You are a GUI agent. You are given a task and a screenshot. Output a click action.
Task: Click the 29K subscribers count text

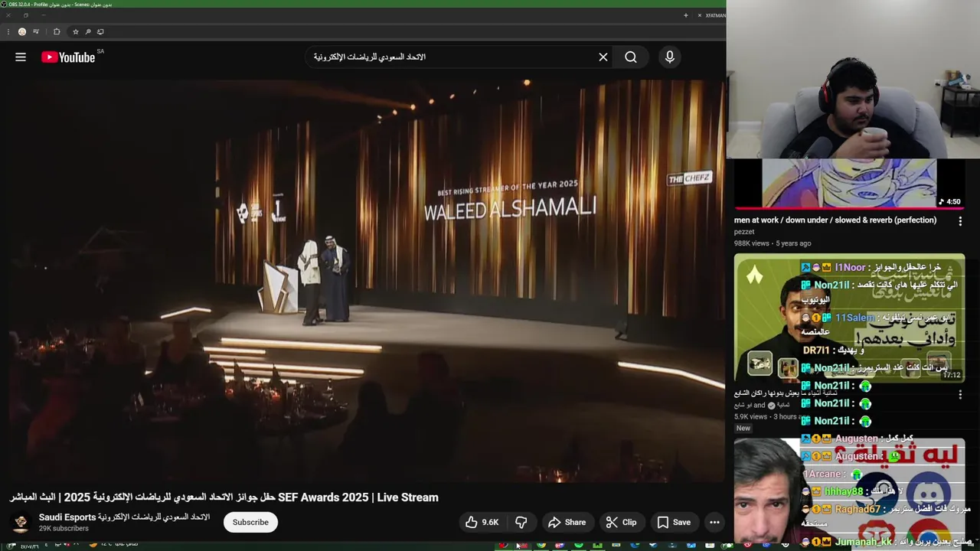pos(64,529)
